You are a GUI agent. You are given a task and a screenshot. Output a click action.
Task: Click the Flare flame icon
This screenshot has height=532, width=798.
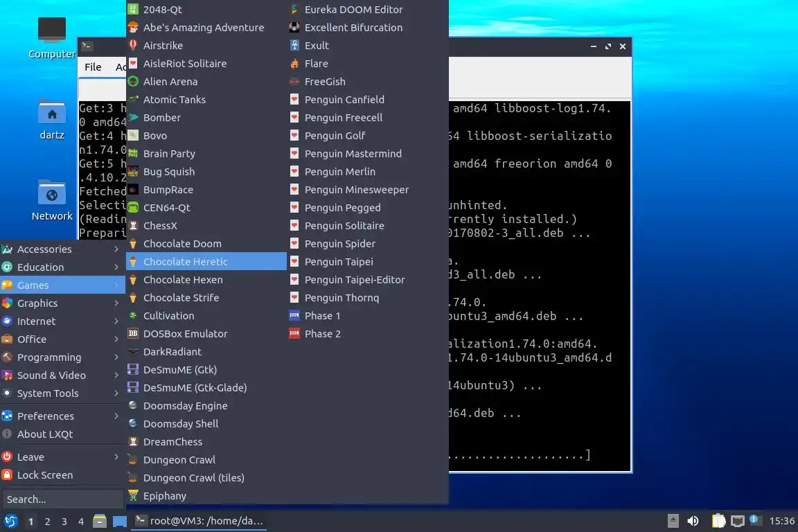tap(294, 64)
